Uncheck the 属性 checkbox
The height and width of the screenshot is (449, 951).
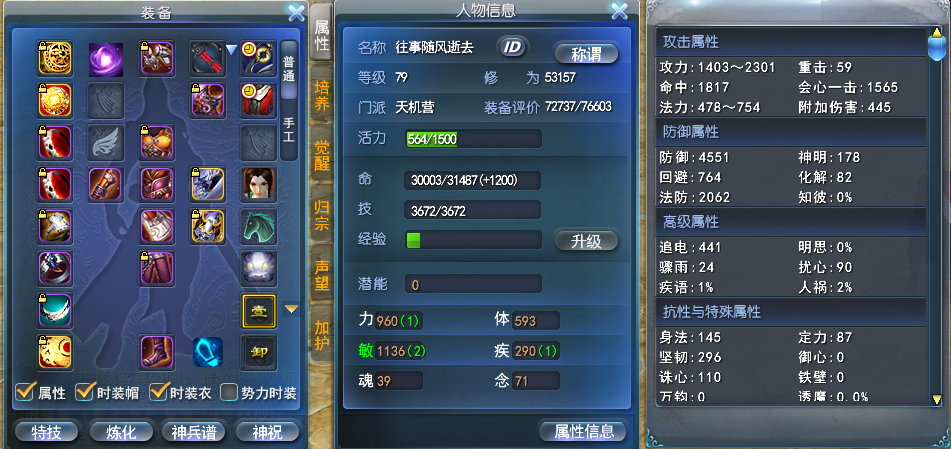click(x=25, y=392)
